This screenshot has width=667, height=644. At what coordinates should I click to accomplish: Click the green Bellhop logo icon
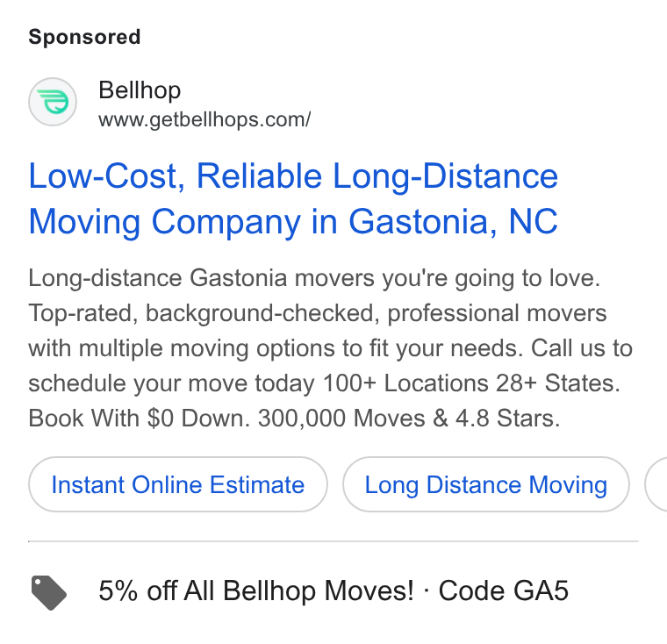(x=53, y=102)
